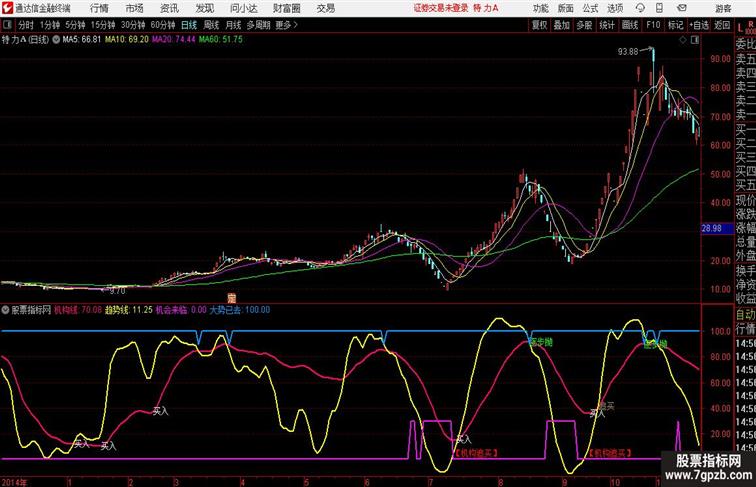The width and height of the screenshot is (756, 487).
Task: Expand the 更多 periods dropdown
Action: 287,25
